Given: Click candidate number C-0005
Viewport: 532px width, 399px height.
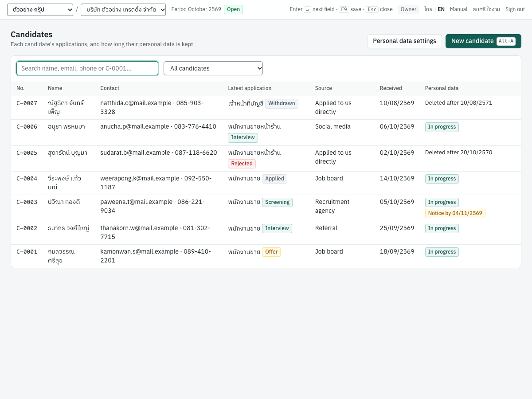Looking at the screenshot, I should [x=27, y=153].
